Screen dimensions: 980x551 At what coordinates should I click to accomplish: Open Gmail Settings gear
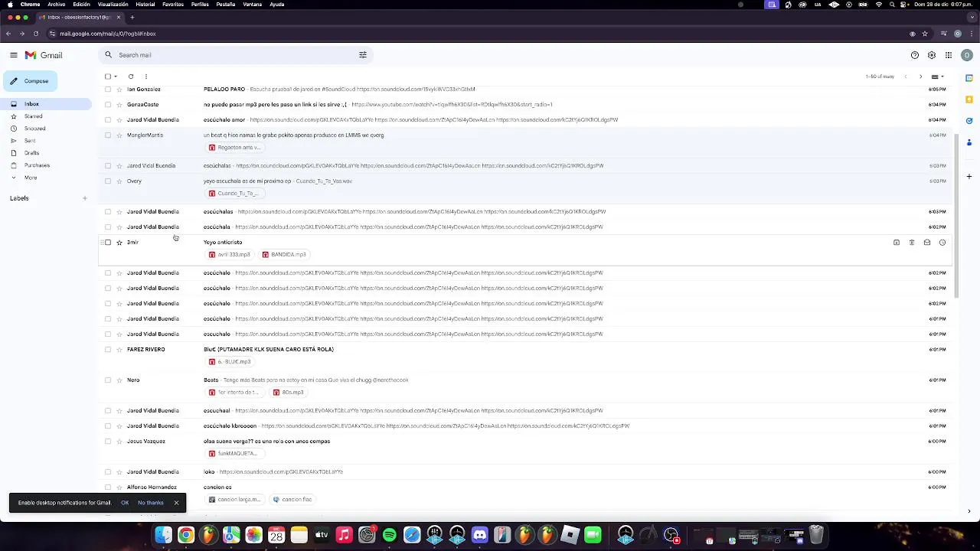click(x=932, y=55)
